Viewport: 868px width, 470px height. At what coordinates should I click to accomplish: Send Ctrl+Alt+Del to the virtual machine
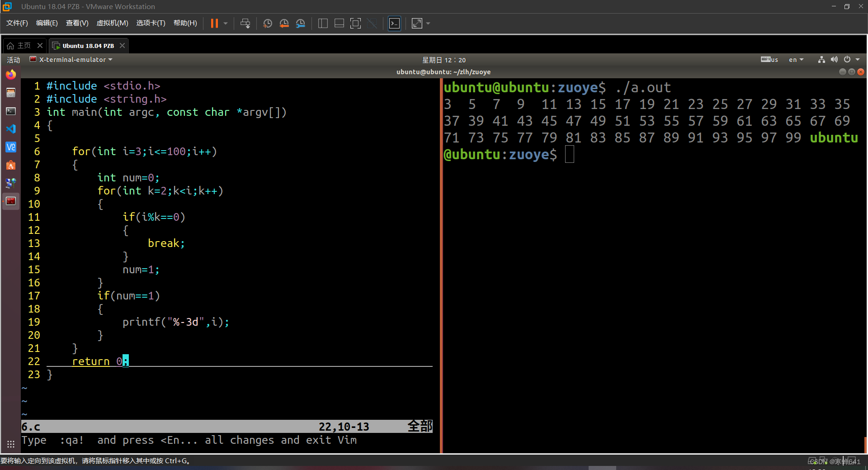pyautogui.click(x=245, y=24)
